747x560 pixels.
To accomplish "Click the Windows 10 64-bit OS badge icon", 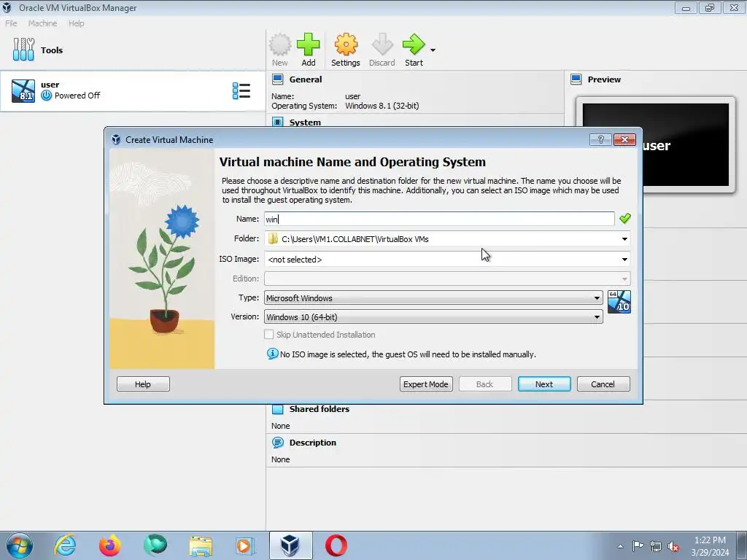I will [619, 302].
